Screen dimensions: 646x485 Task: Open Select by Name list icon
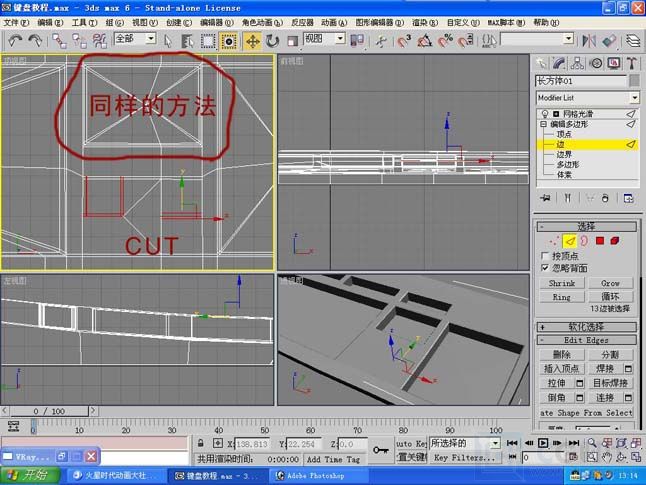click(187, 41)
